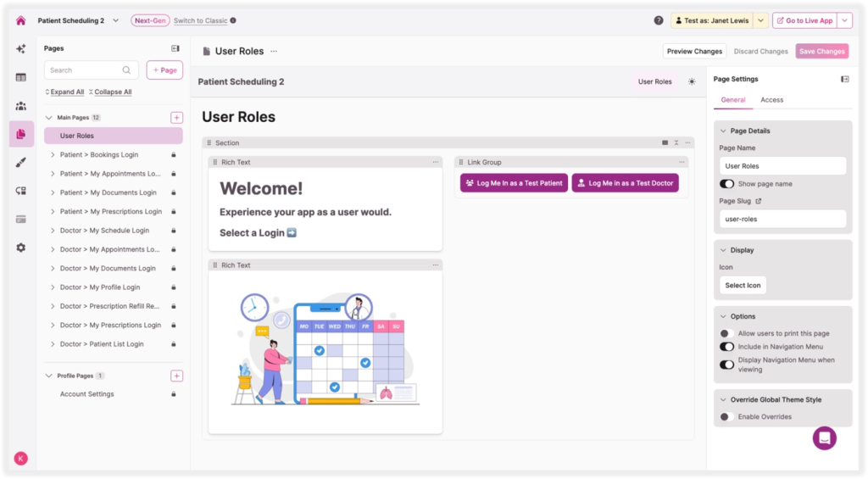Viewport: 868px width, 479px height.
Task: Open the Section more options ellipsis
Action: pos(688,143)
